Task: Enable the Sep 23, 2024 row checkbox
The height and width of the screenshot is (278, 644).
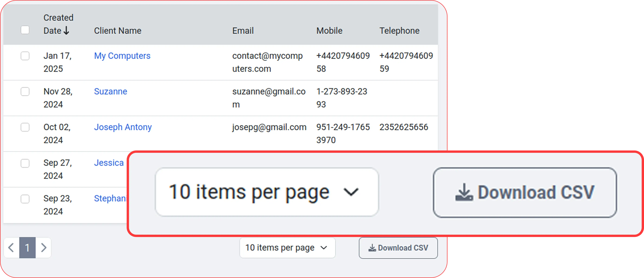Action: point(25,199)
